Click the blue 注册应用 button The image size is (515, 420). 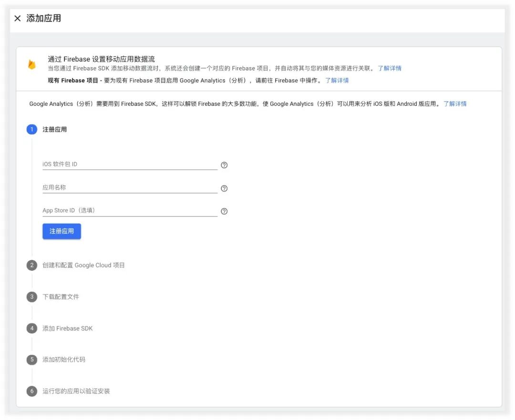point(62,232)
